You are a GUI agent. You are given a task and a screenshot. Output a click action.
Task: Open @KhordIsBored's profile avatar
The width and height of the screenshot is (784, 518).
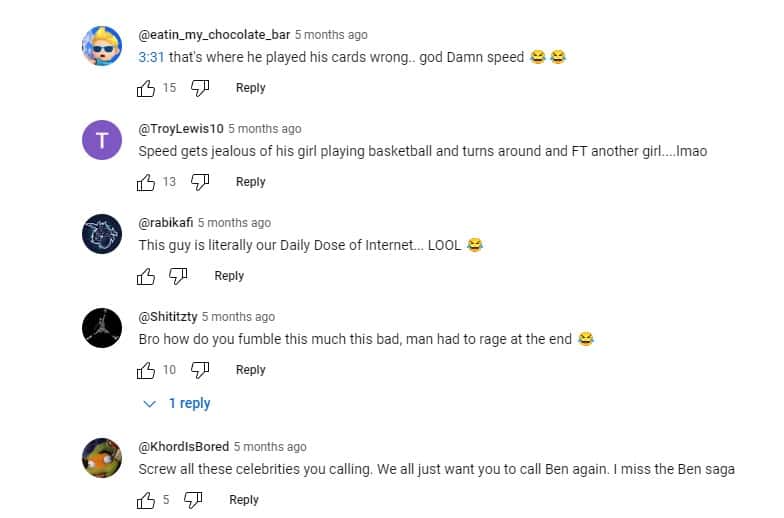(x=102, y=458)
